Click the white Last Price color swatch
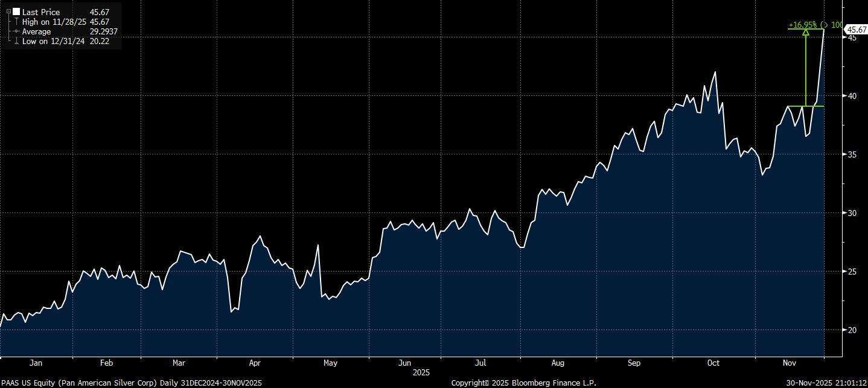868x388 pixels. tap(16, 12)
